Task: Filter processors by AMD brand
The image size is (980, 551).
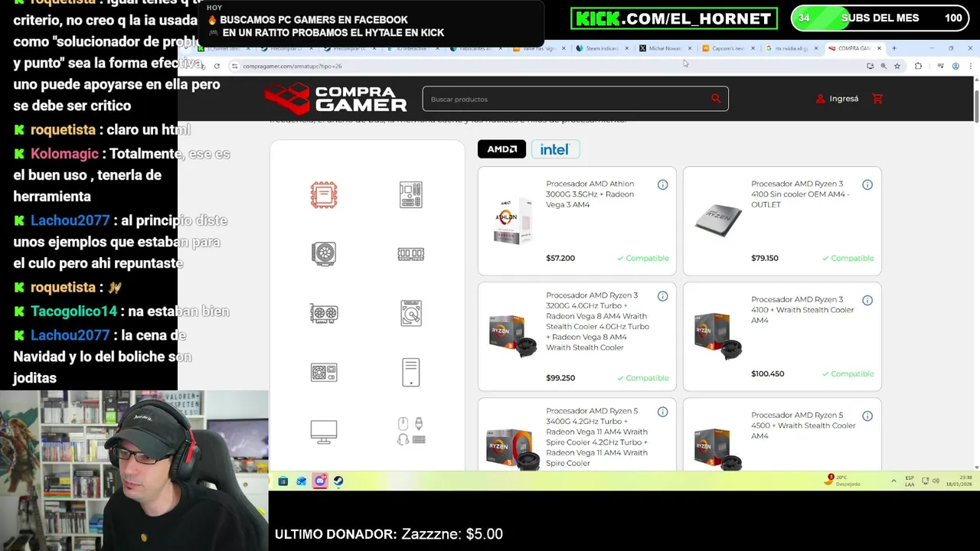Action: point(501,149)
